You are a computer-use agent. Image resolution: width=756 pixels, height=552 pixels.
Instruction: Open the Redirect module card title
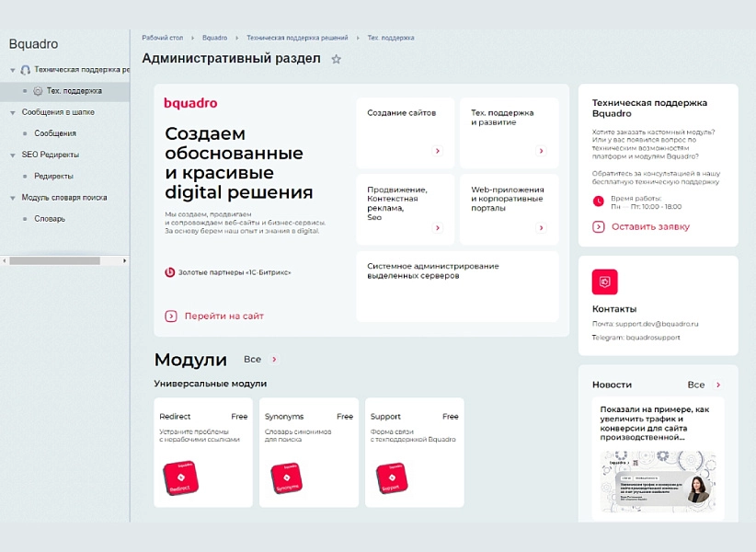tap(175, 417)
